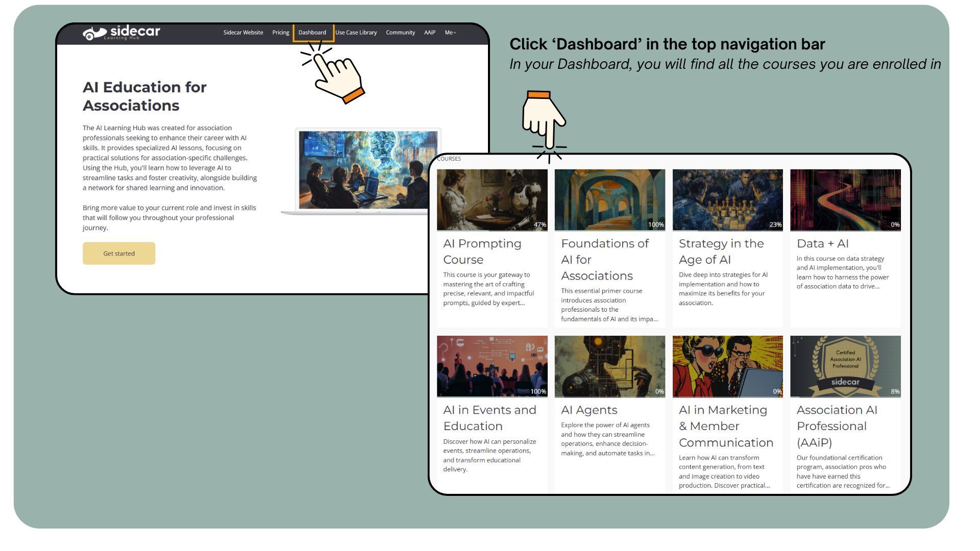Viewport: 980px width, 551px height.
Task: Expand the Me dropdown menu
Action: [450, 33]
